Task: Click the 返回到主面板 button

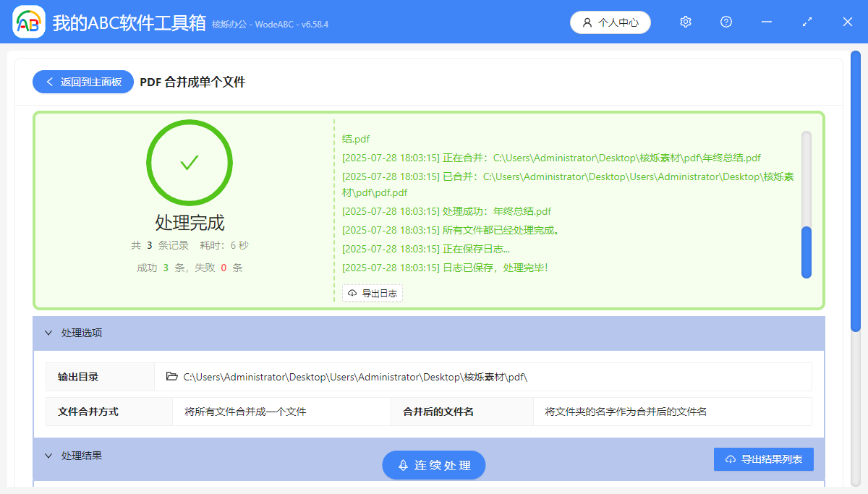Action: (x=82, y=82)
